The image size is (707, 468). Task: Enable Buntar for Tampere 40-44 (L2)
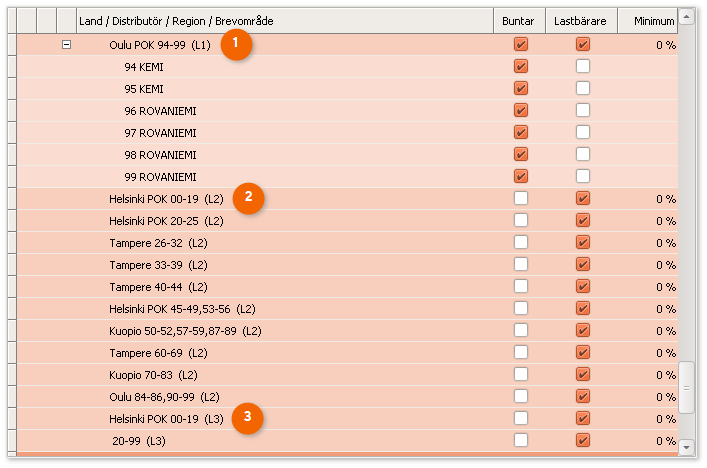[x=521, y=286]
